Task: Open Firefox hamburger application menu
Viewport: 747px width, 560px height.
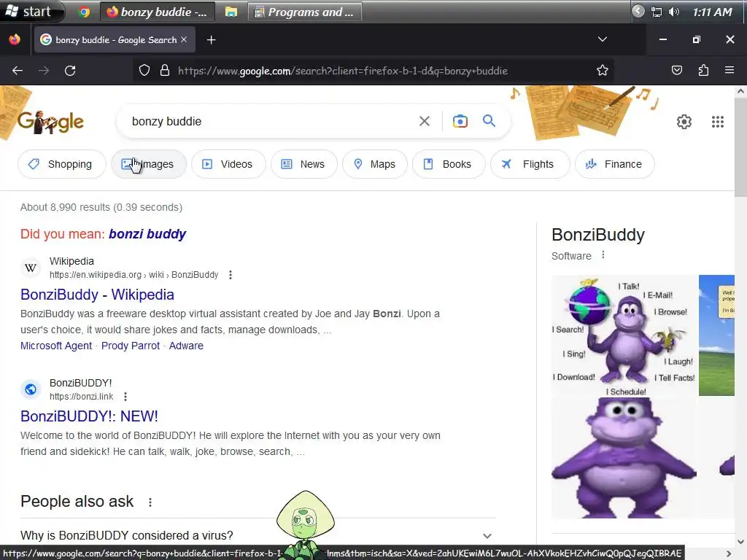Action: pos(729,71)
